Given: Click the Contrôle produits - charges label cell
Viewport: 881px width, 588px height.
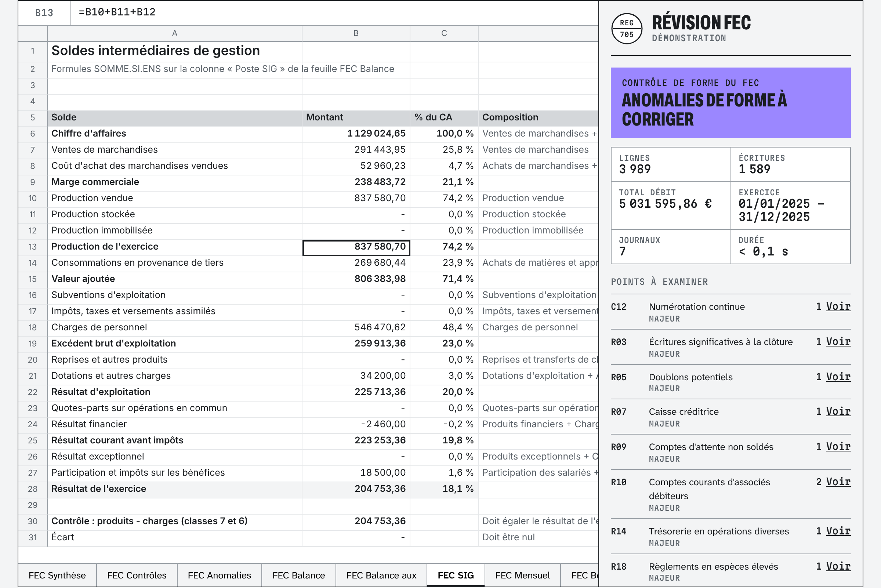Looking at the screenshot, I should (x=175, y=521).
